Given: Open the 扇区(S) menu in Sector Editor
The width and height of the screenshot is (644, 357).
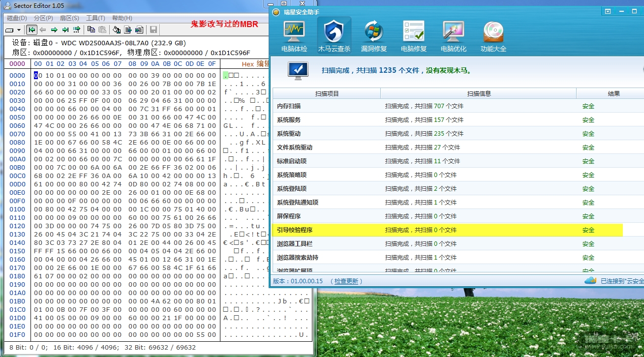Looking at the screenshot, I should click(x=69, y=18).
